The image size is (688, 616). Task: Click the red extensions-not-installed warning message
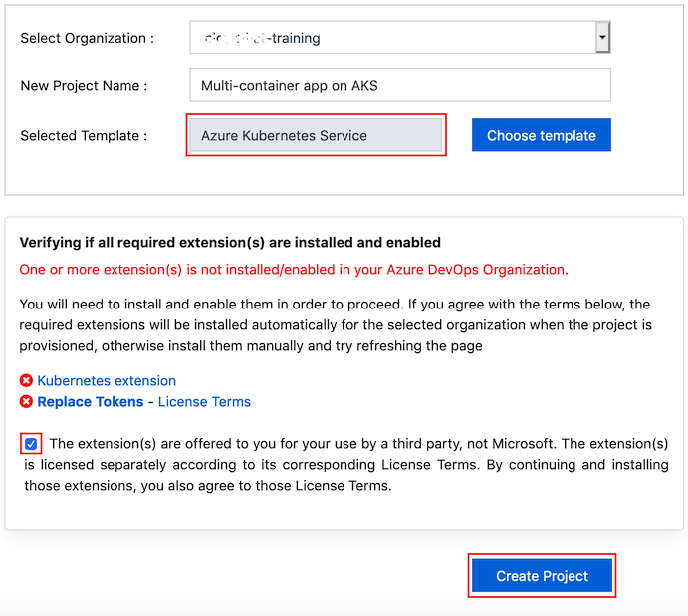[294, 270]
